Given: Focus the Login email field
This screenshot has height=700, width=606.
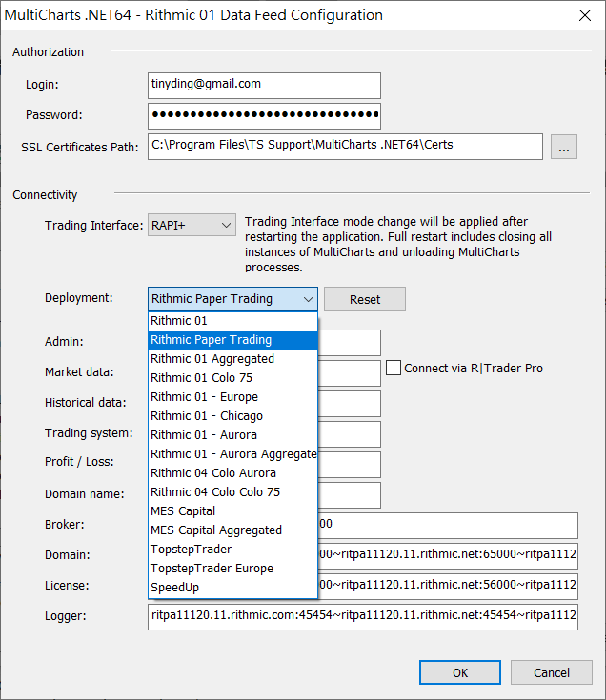Looking at the screenshot, I should (264, 86).
